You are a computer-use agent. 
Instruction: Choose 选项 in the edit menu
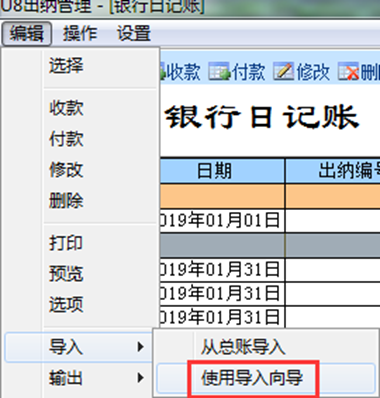click(66, 304)
